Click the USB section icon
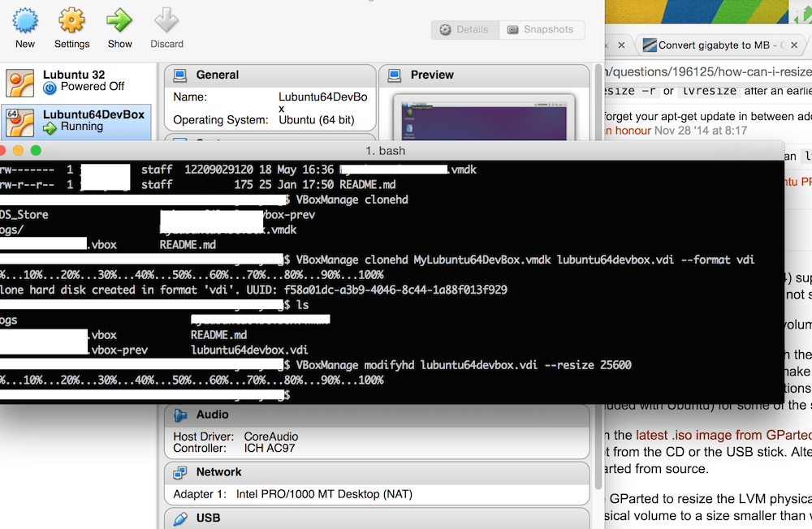812x529 pixels. pos(180,518)
